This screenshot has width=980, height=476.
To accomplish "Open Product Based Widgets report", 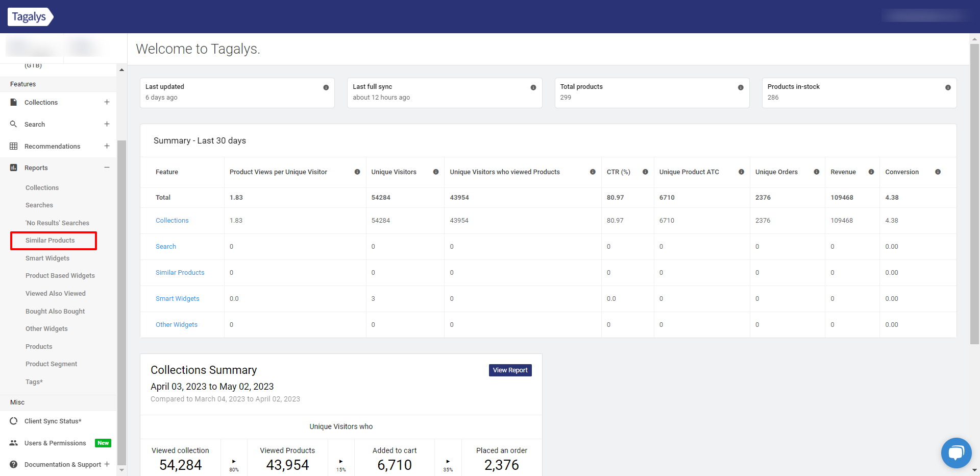I will (60, 275).
